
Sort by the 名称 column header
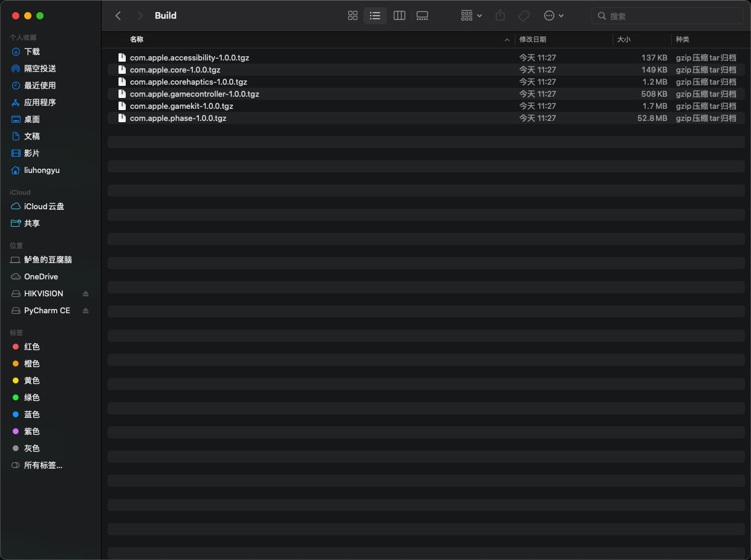137,39
